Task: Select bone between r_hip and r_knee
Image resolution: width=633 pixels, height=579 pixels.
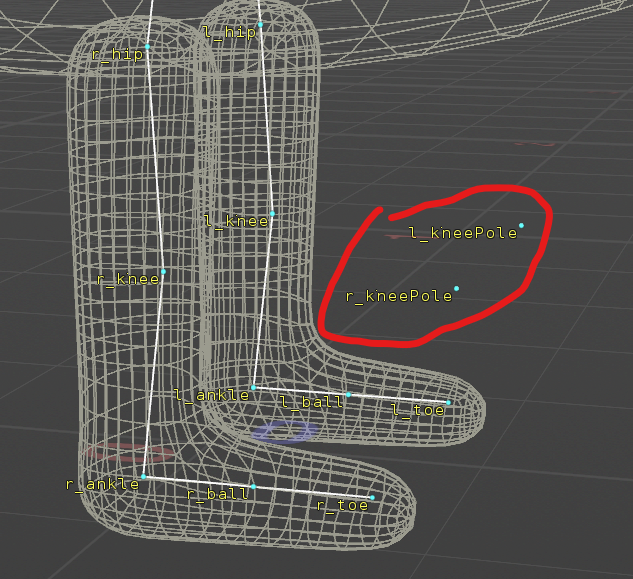Action: point(156,160)
